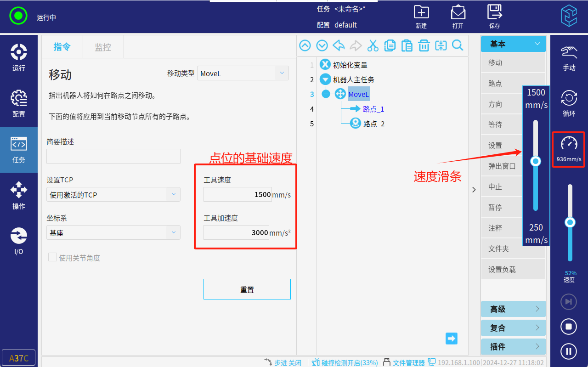
Task: Switch to the 监控 tab
Action: tap(103, 47)
